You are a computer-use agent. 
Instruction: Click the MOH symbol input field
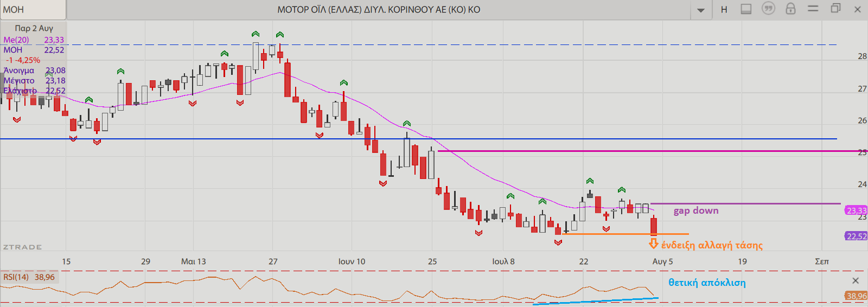33,10
